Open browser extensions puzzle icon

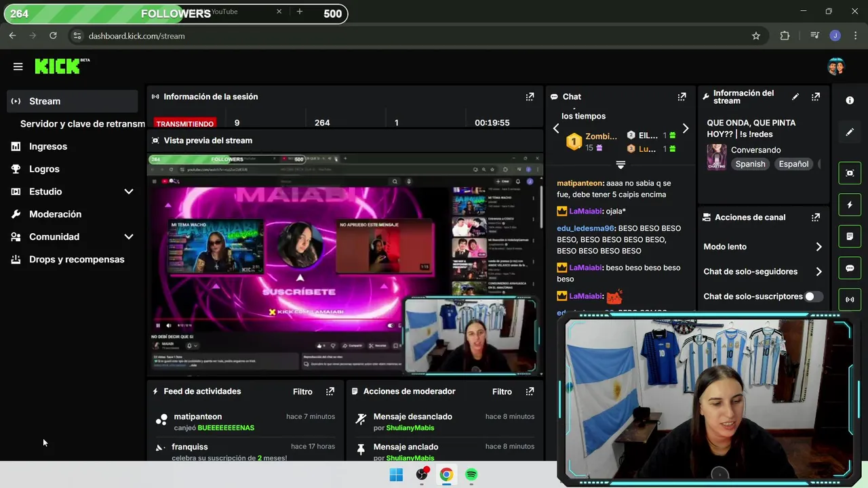(x=785, y=36)
